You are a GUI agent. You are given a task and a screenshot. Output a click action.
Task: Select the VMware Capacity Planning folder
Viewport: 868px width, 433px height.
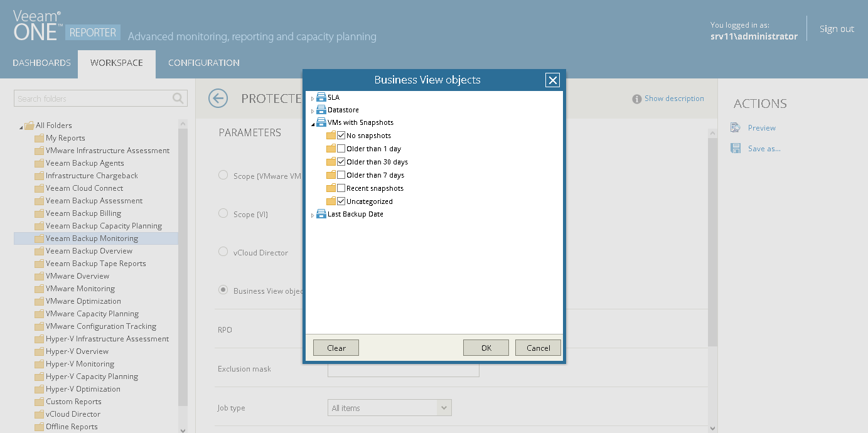click(x=92, y=314)
